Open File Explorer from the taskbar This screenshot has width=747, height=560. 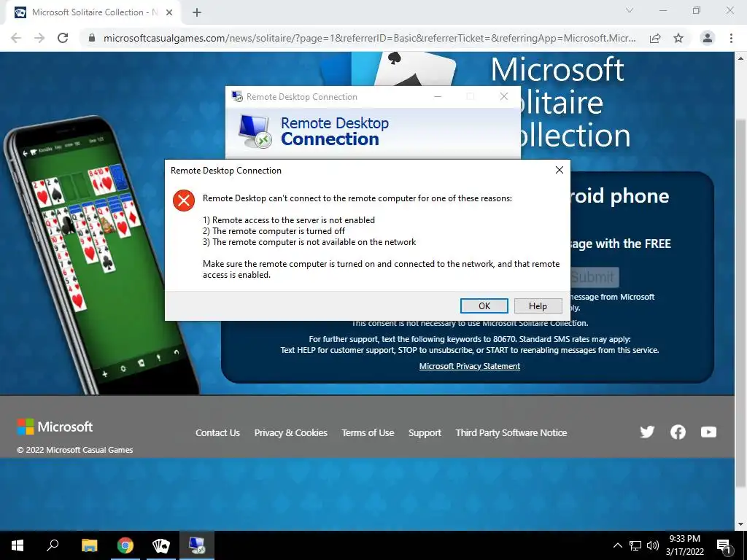point(89,545)
